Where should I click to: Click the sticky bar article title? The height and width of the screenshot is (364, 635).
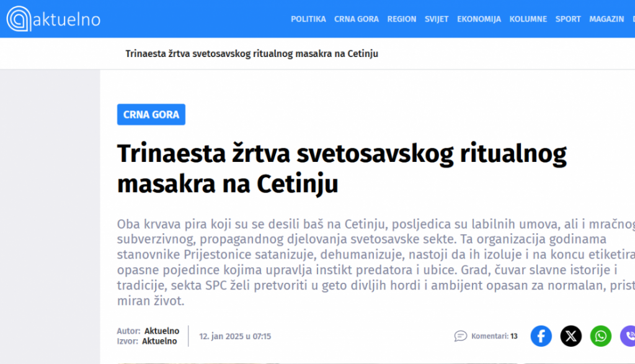point(252,54)
